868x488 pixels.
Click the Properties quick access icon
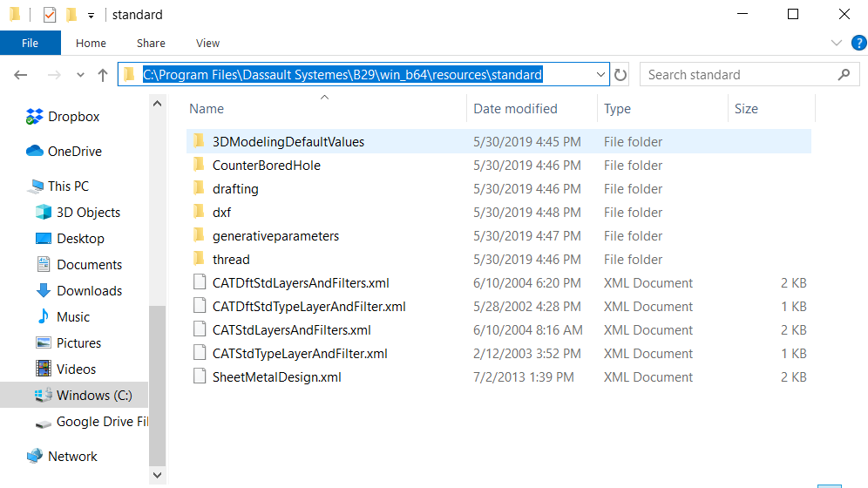[50, 15]
